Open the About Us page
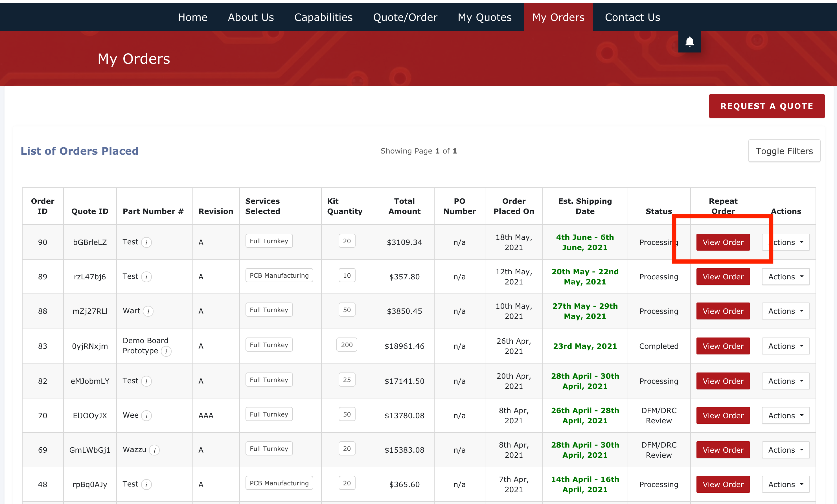Viewport: 837px width, 504px height. (251, 17)
